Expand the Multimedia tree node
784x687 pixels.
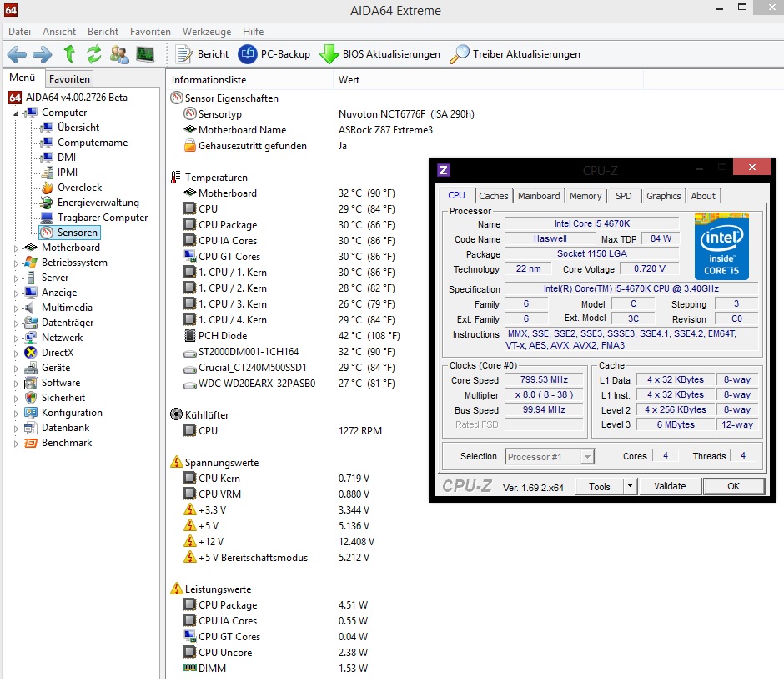(x=16, y=308)
